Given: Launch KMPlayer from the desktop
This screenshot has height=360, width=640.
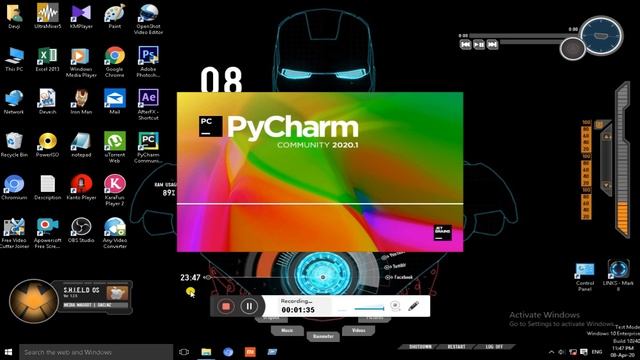Looking at the screenshot, I should (81, 16).
